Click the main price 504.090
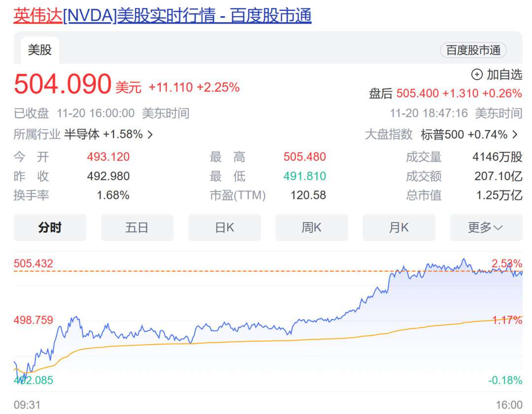Image resolution: width=532 pixels, height=414 pixels. [63, 84]
